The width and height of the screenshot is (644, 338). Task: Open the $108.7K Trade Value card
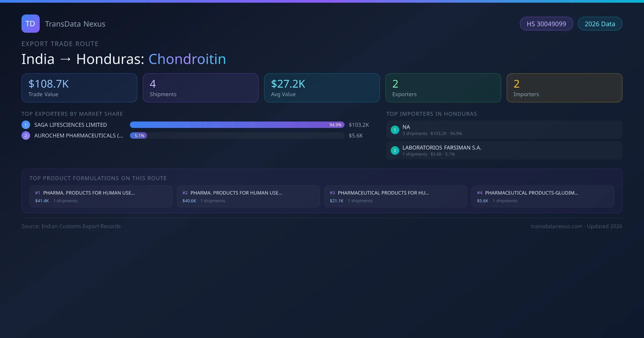(79, 88)
